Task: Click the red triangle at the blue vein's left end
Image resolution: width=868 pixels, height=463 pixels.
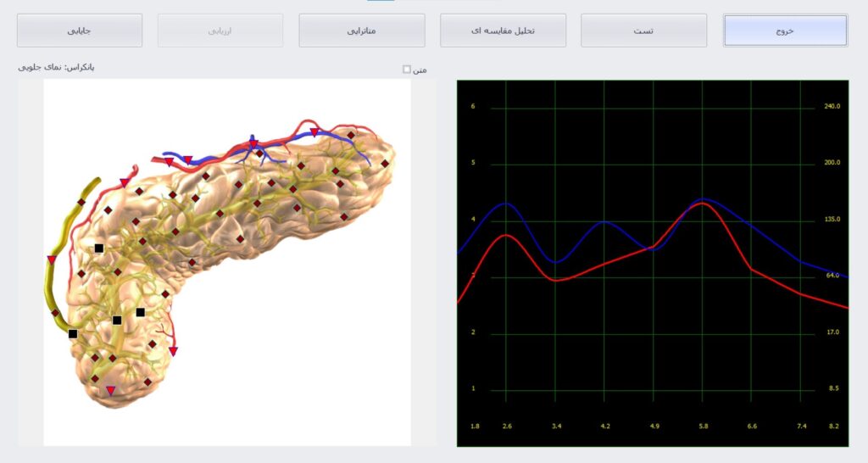Action: click(x=169, y=161)
